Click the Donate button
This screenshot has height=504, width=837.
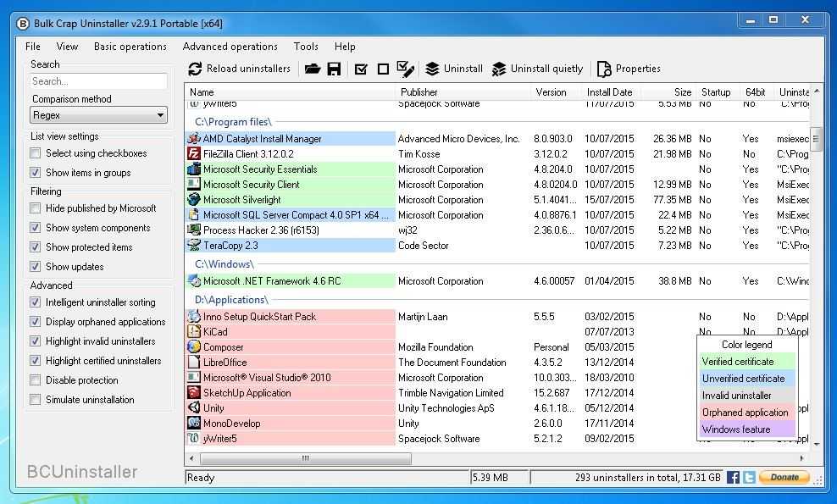[784, 477]
